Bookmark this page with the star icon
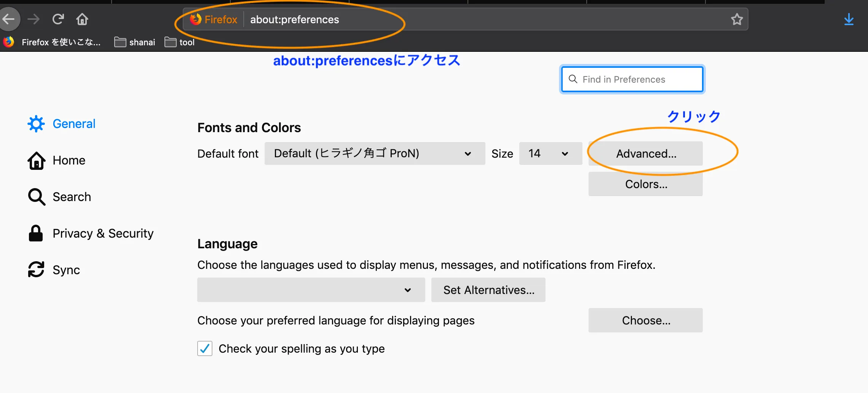 (x=737, y=19)
